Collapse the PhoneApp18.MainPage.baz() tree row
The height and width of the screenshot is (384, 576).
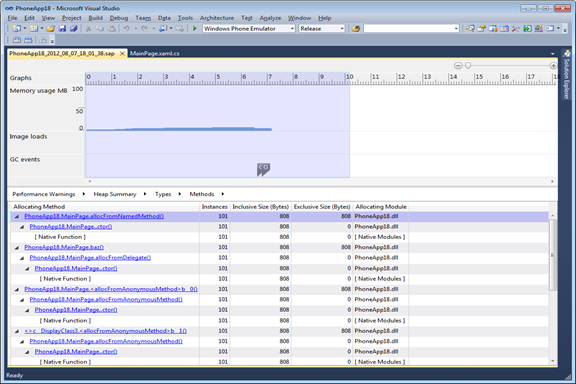[17, 248]
